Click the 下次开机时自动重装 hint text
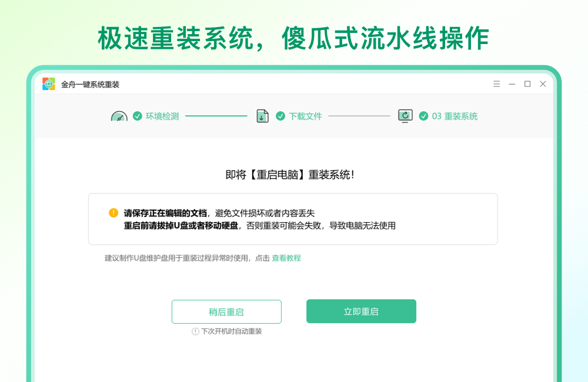This screenshot has height=382, width=588. 231,331
